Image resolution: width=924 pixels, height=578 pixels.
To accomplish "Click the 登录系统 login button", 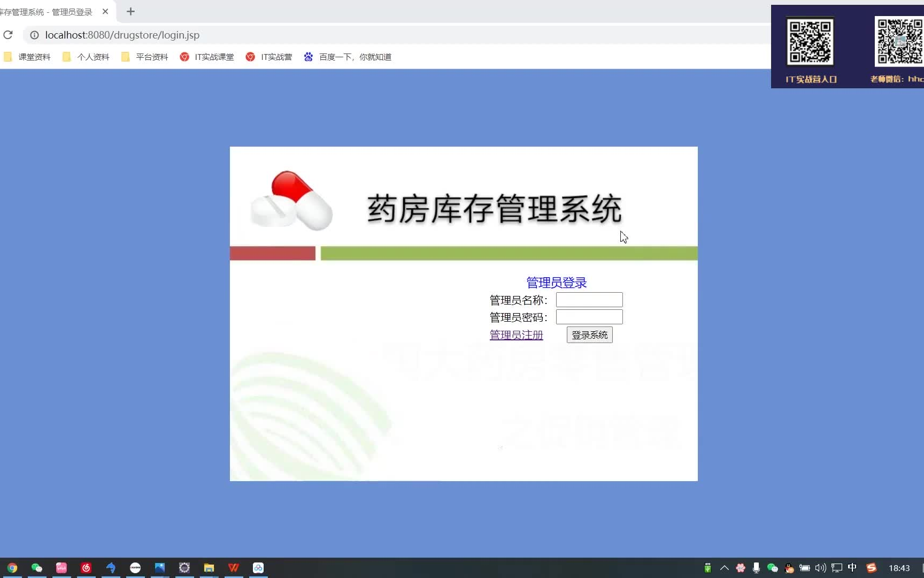I will tap(589, 334).
